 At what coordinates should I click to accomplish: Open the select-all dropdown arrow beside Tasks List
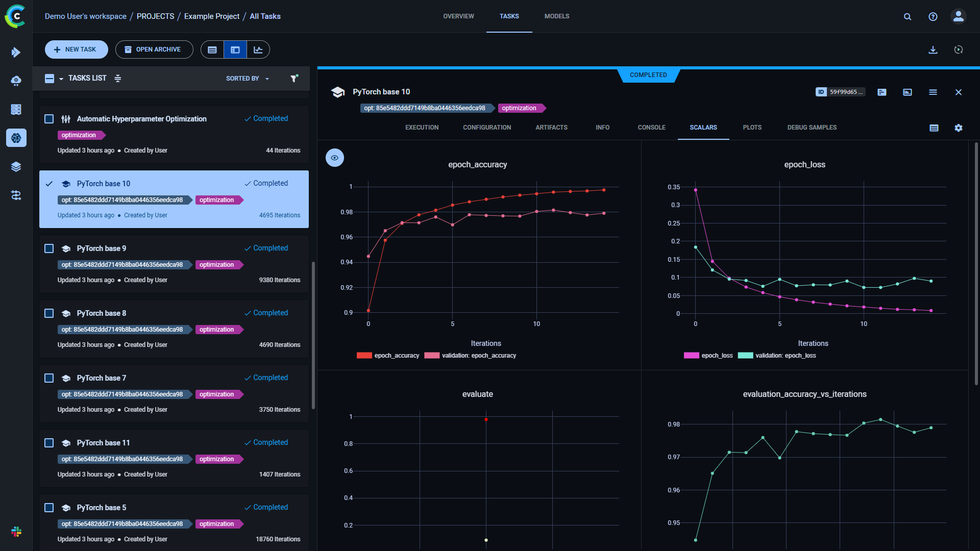61,79
